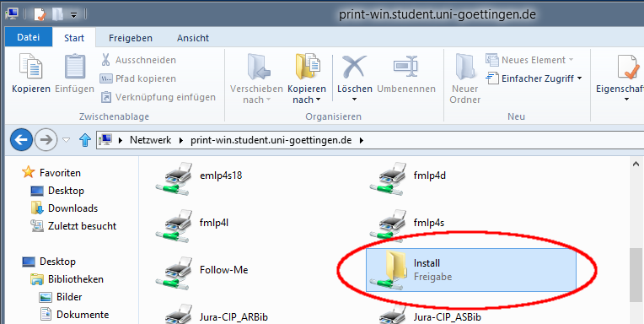Select the Jura-CIP_ARBib printer icon

tap(177, 315)
